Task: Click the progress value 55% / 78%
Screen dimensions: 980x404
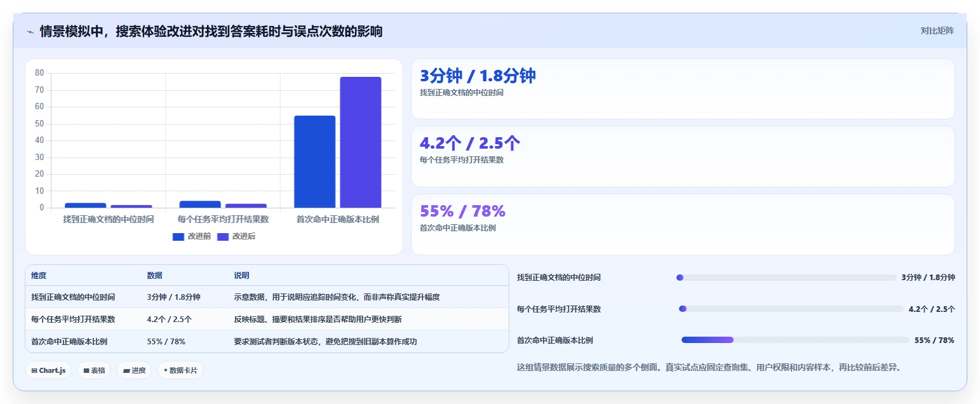Action: 934,340
